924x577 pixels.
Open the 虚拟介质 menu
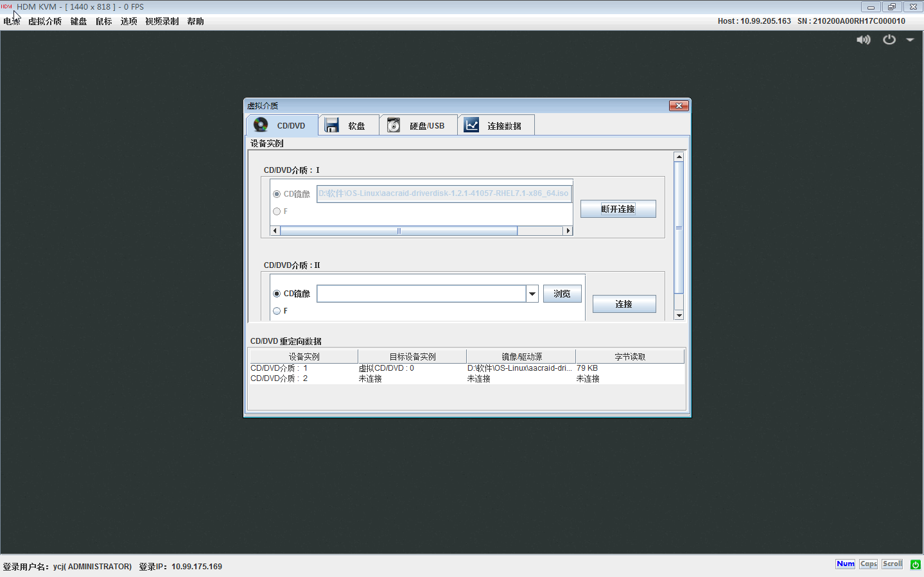tap(45, 21)
